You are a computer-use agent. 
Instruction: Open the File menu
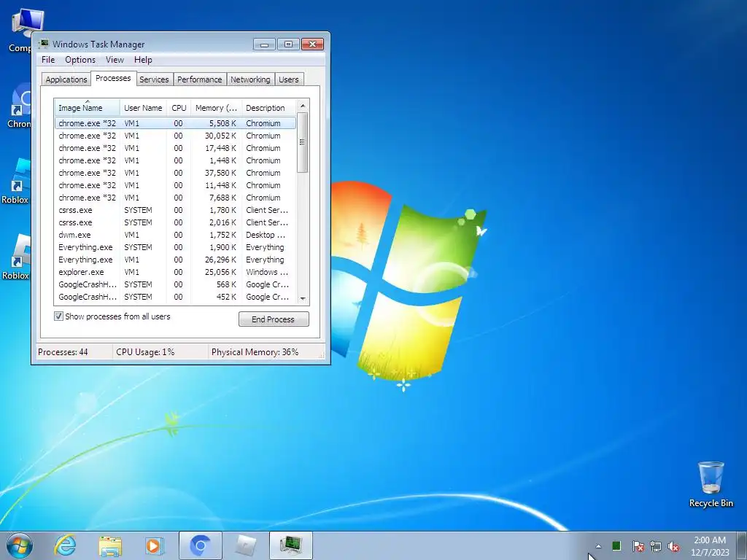(x=48, y=60)
